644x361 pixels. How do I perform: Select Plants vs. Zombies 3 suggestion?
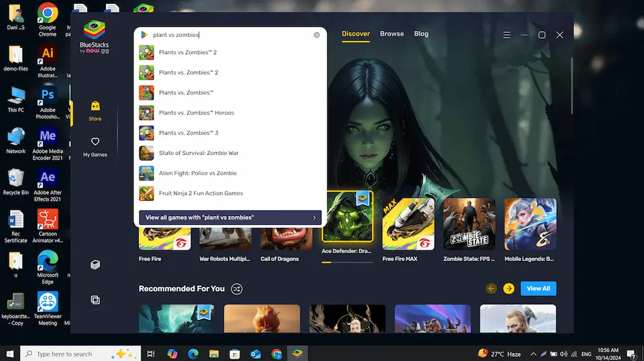[189, 133]
